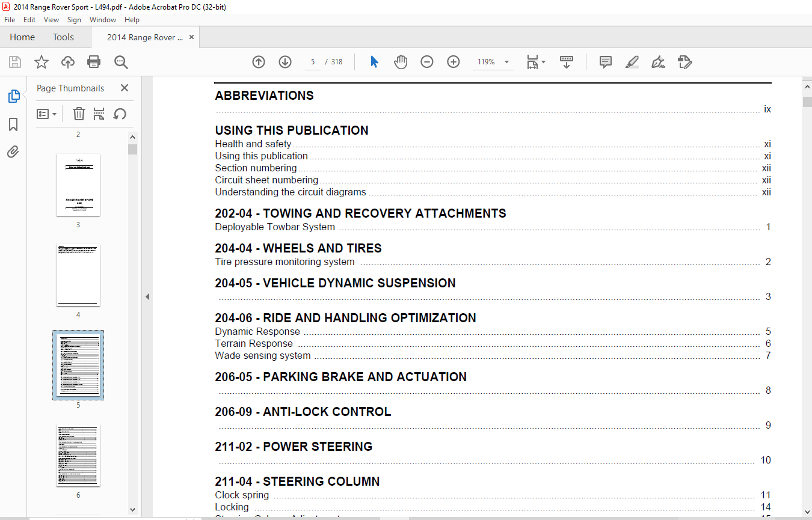The width and height of the screenshot is (812, 520).
Task: Switch to the Home tab
Action: click(x=22, y=37)
